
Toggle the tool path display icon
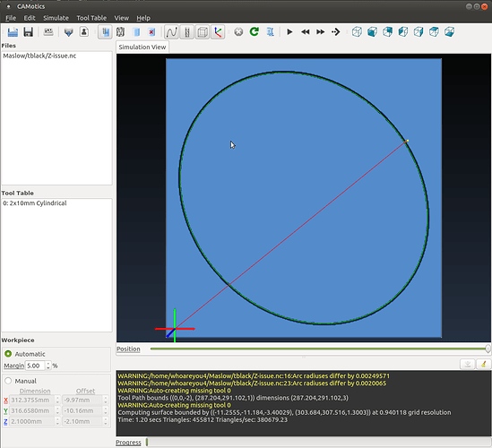[172, 32]
